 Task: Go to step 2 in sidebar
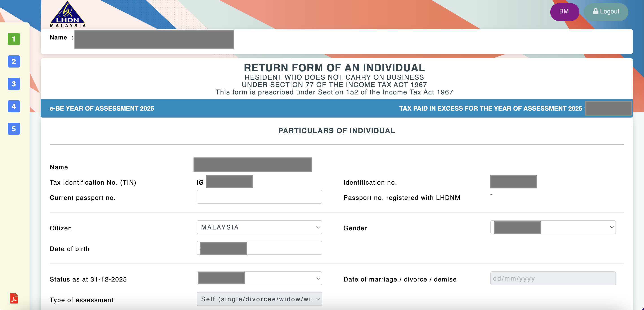click(14, 61)
